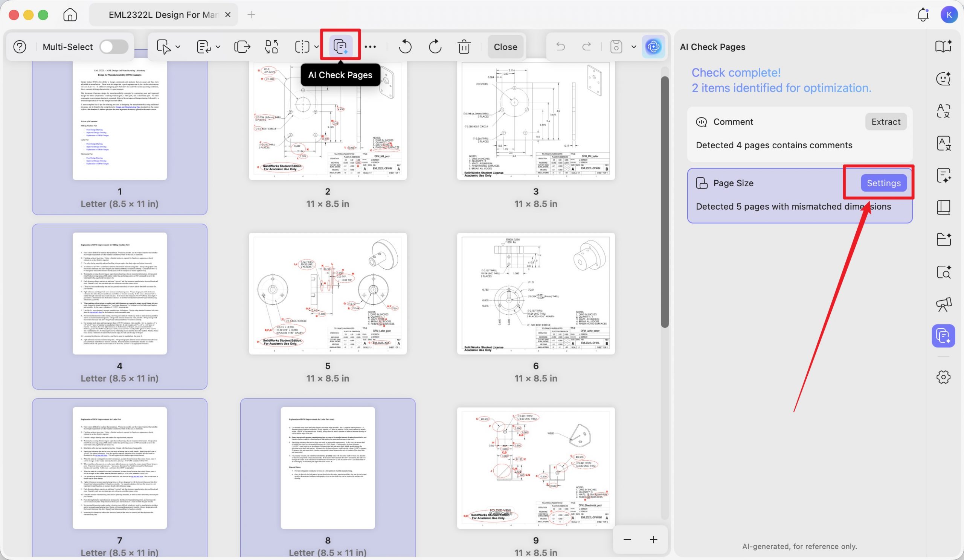Open the blue AI assistant swirl icon
The image size is (964, 560).
pos(653,47)
